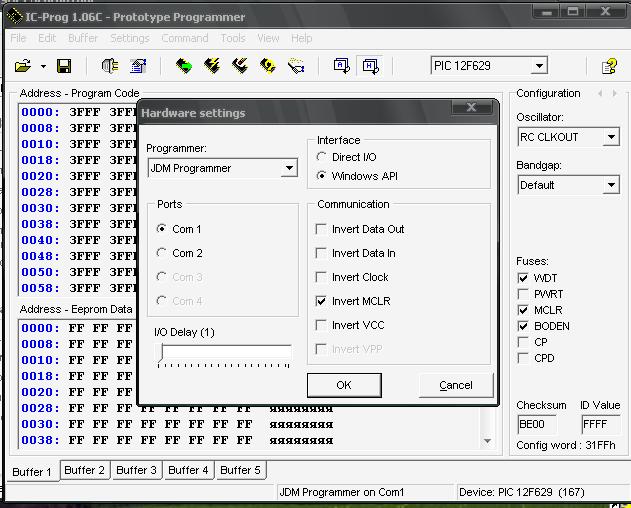Image resolution: width=631 pixels, height=508 pixels.
Task: Enable Invert Clock checkbox
Action: (321, 277)
